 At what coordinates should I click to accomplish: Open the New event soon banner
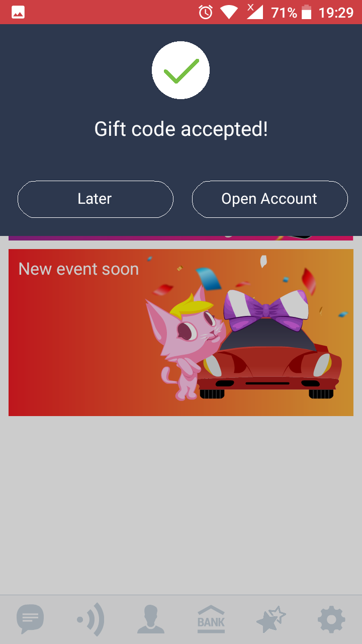(181, 333)
